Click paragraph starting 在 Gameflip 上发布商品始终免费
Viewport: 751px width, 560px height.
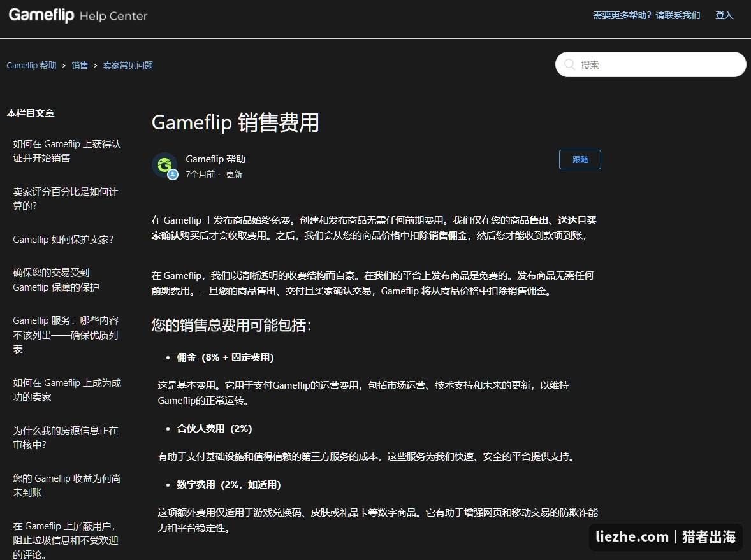[374, 227]
